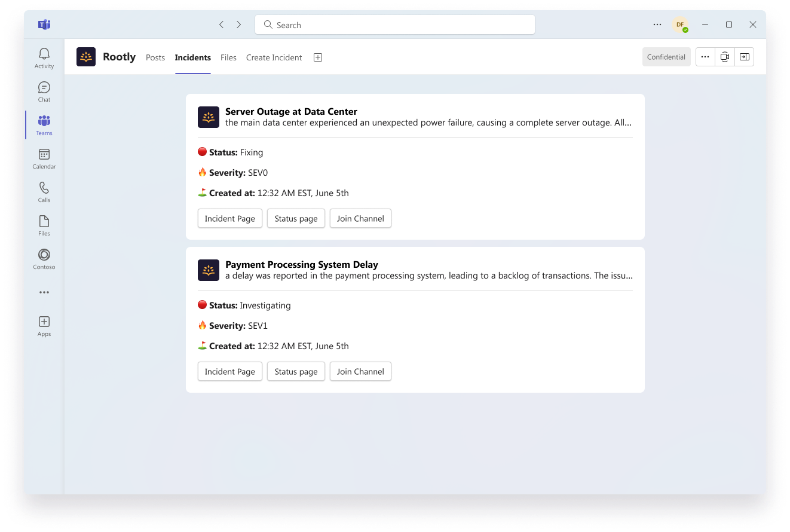This screenshot has height=532, width=790.
Task: Click the Payment Processing System Delay title
Action: click(302, 264)
